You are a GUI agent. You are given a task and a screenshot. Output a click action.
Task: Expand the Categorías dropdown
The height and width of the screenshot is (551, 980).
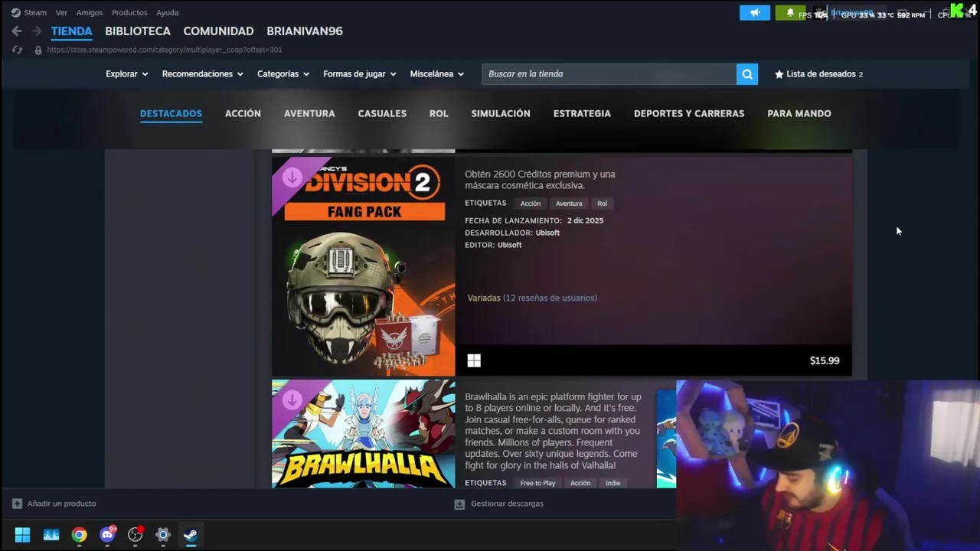coord(283,74)
